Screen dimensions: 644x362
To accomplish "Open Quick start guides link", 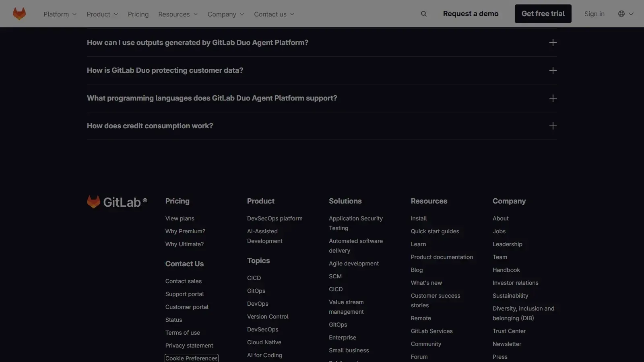I will (435, 231).
